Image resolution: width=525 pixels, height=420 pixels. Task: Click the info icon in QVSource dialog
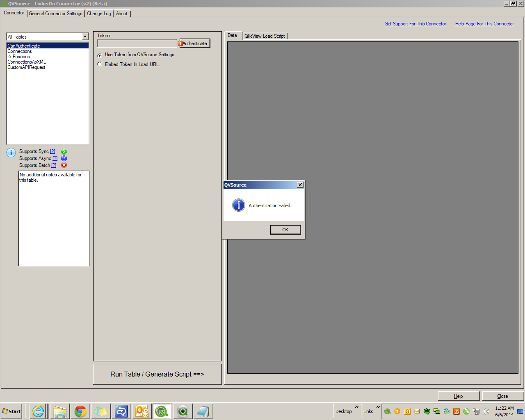239,205
